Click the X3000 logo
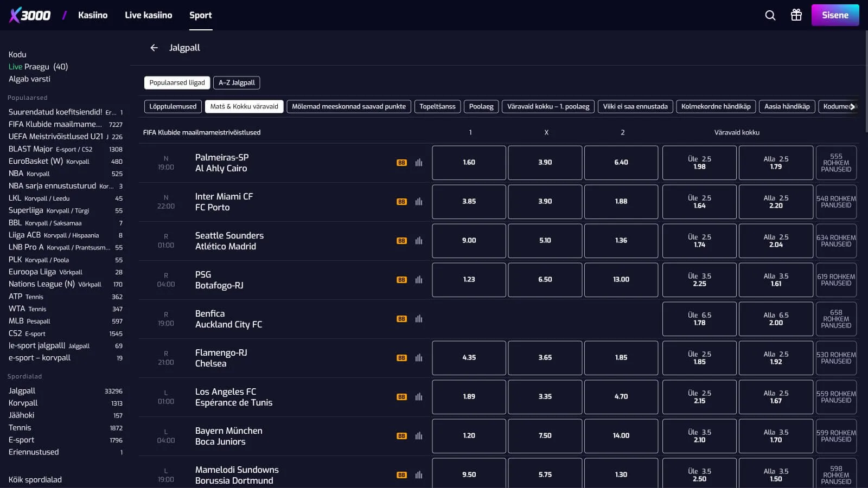The height and width of the screenshot is (488, 868). 30,15
